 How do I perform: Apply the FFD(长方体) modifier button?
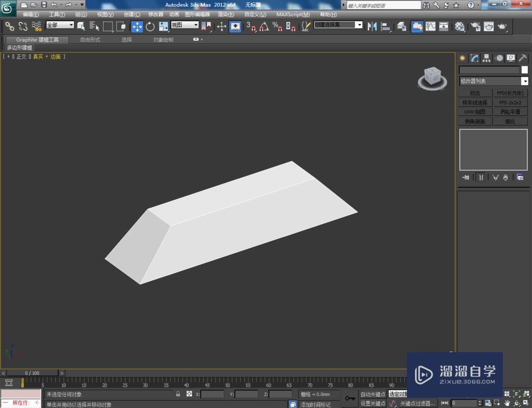(510, 93)
